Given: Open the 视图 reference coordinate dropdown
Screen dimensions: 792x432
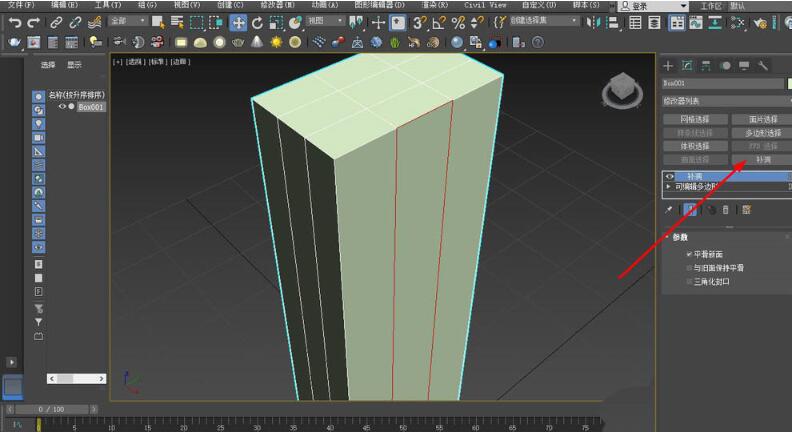Looking at the screenshot, I should [x=325, y=21].
